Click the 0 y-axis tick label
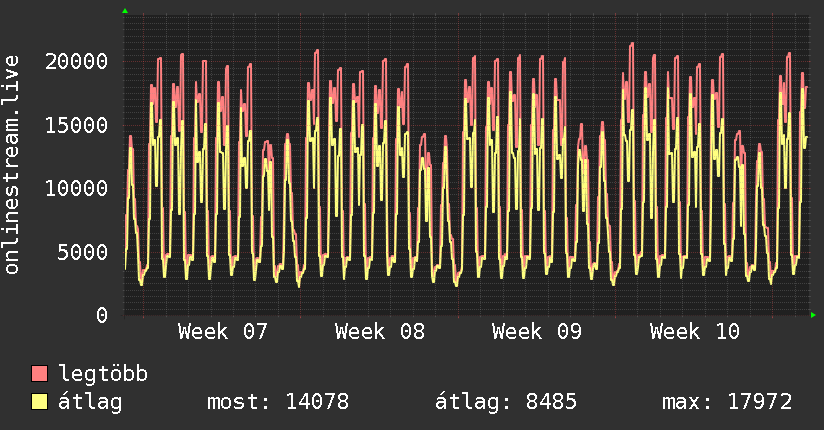This screenshot has width=824, height=430. (102, 315)
